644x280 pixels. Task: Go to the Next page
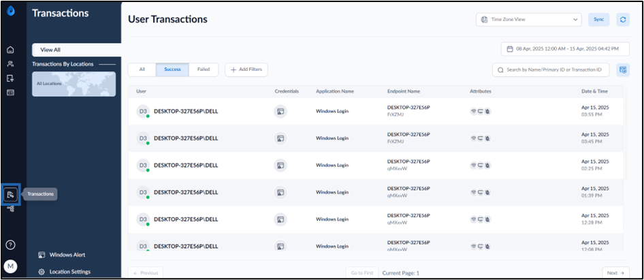(x=615, y=273)
